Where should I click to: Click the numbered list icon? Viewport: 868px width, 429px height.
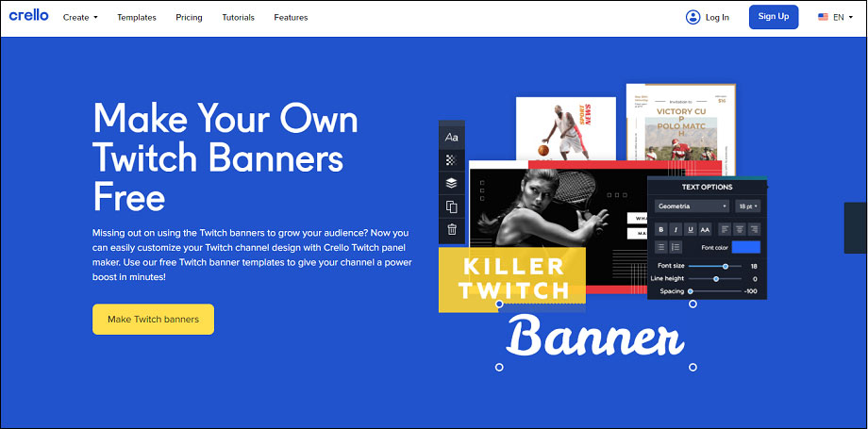click(676, 247)
